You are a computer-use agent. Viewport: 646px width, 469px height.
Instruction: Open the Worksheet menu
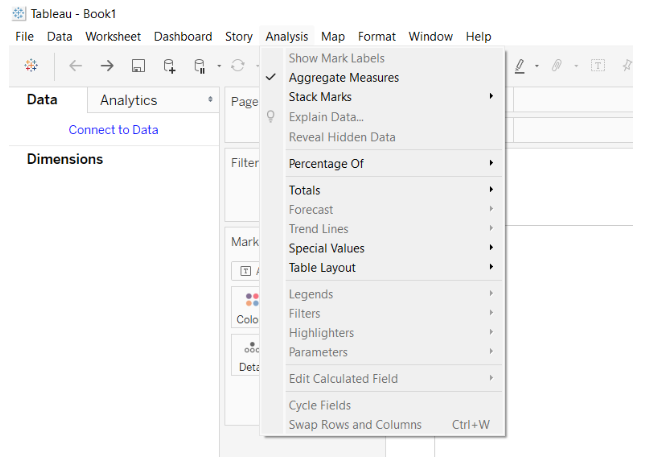tap(113, 37)
